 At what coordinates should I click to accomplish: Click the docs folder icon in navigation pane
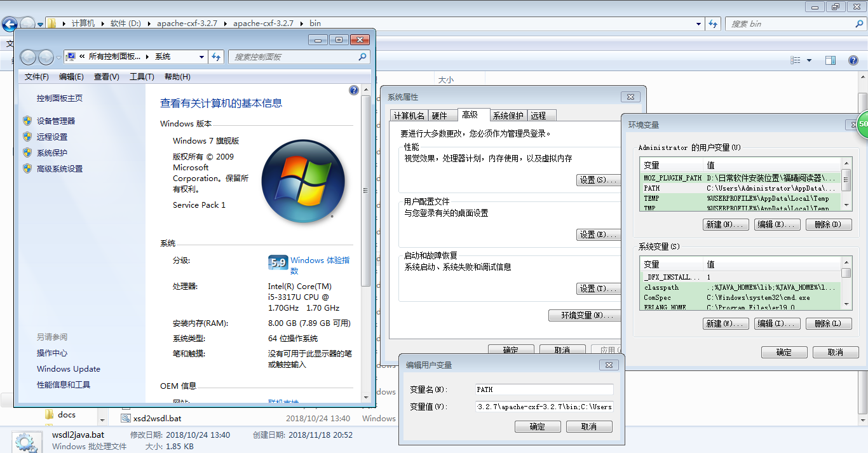click(x=50, y=414)
